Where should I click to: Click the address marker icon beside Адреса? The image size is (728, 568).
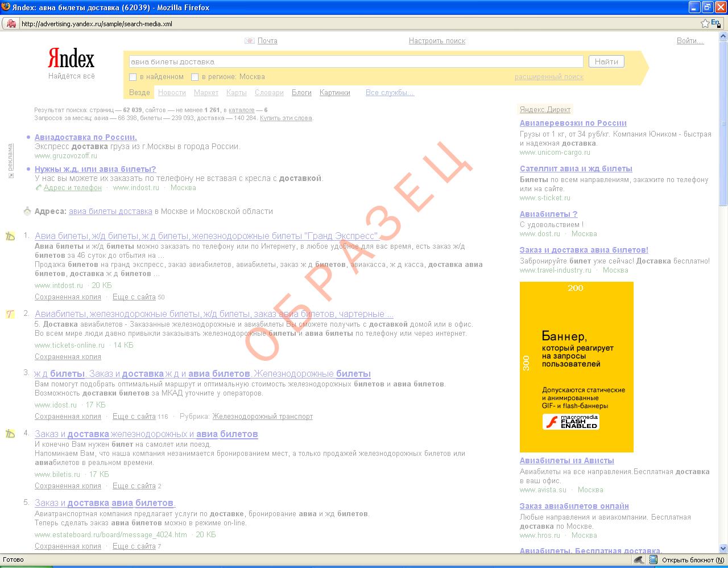pyautogui.click(x=27, y=211)
